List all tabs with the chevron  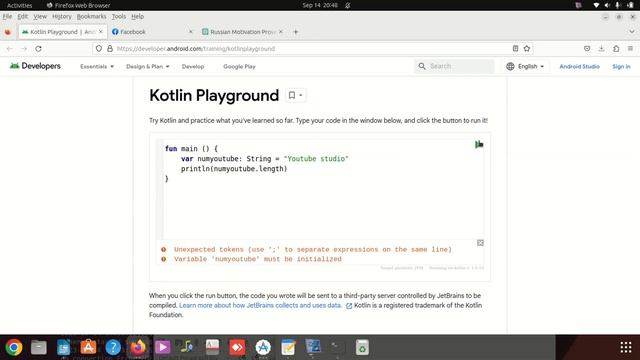coord(631,32)
